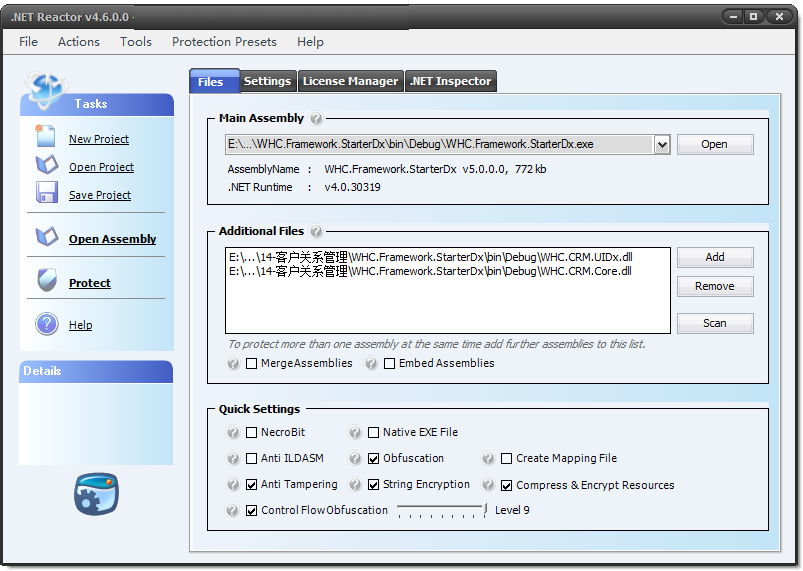This screenshot has width=803, height=571.
Task: Uncheck the Obfuscation checkbox
Action: (x=373, y=458)
